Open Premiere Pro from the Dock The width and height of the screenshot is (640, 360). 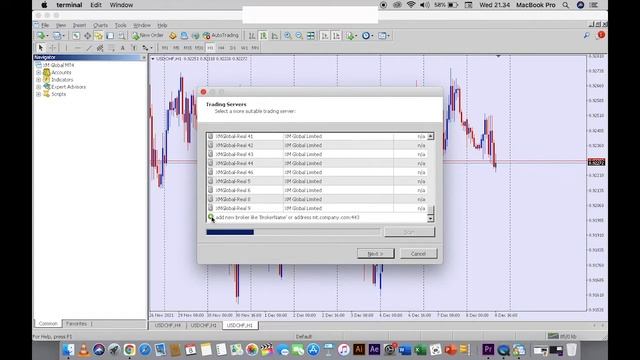pyautogui.click(x=488, y=350)
